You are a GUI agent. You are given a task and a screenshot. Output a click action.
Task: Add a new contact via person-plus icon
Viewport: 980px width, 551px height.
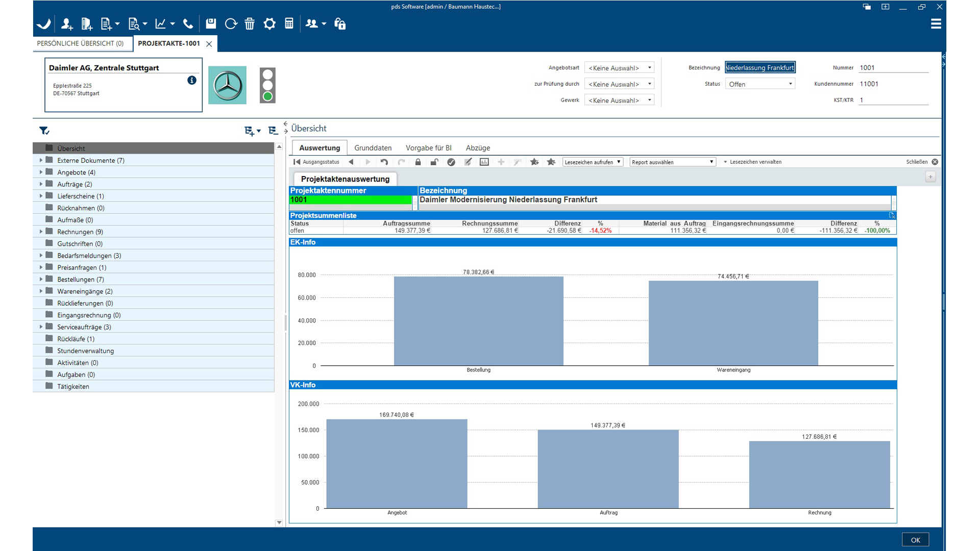67,23
